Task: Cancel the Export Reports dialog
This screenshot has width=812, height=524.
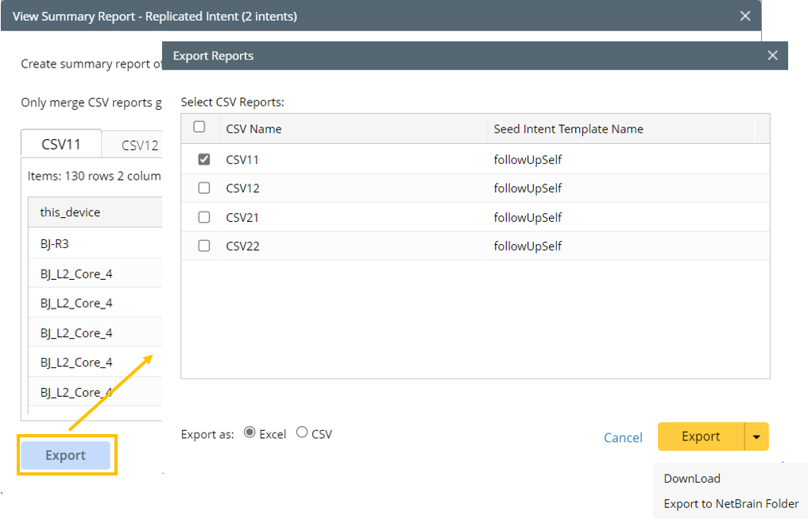Action: 623,437
